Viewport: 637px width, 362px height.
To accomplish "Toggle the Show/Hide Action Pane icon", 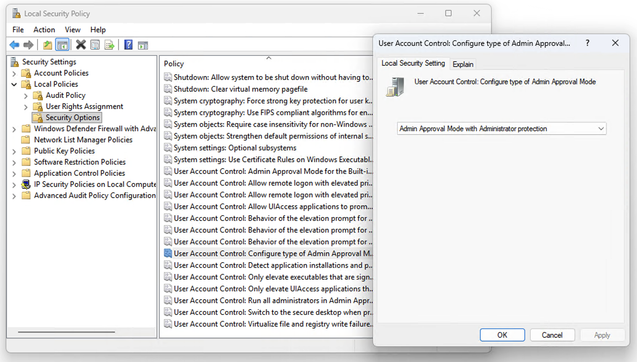I will [143, 45].
